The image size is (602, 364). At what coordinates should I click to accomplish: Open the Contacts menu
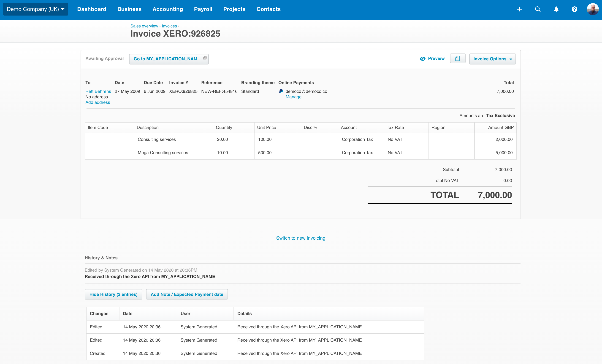click(x=268, y=9)
